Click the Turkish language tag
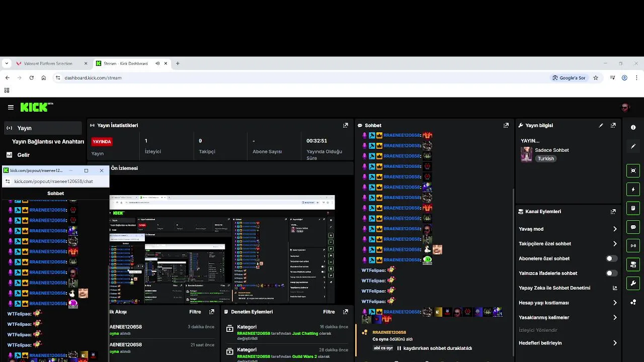 (545, 159)
